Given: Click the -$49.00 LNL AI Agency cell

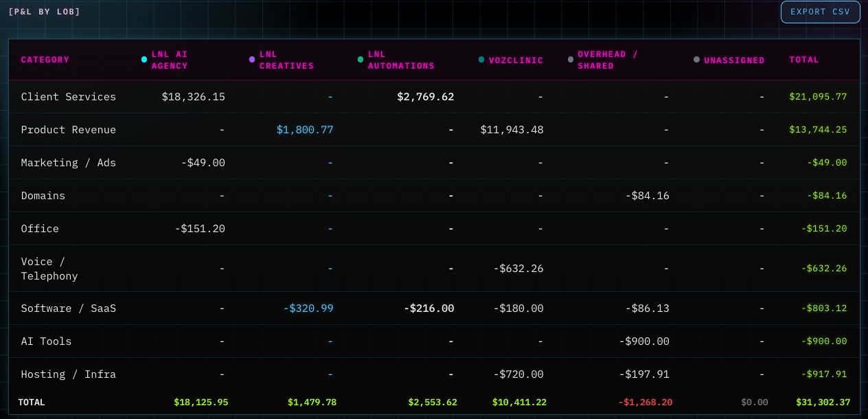Looking at the screenshot, I should [x=203, y=163].
